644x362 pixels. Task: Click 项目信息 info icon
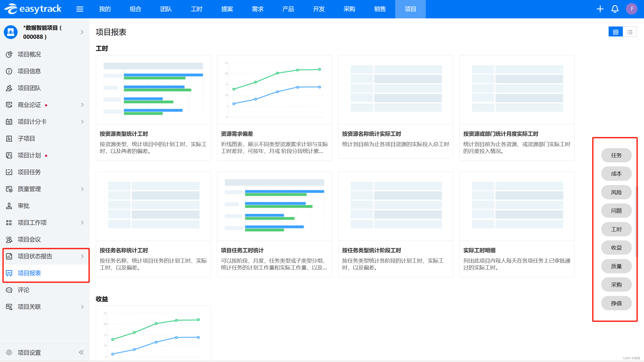point(9,71)
